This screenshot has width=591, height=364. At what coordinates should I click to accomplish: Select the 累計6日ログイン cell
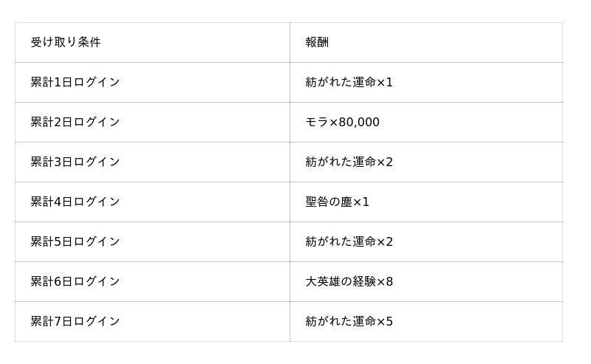pyautogui.click(x=75, y=281)
